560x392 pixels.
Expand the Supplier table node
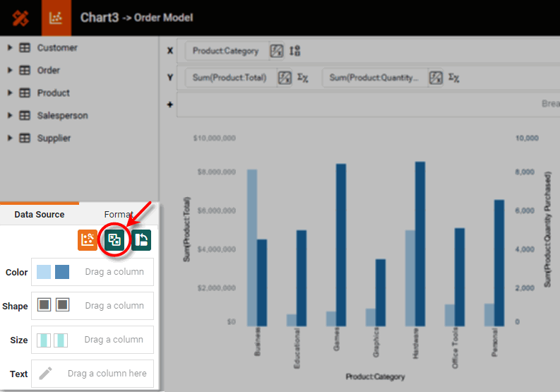(x=10, y=138)
